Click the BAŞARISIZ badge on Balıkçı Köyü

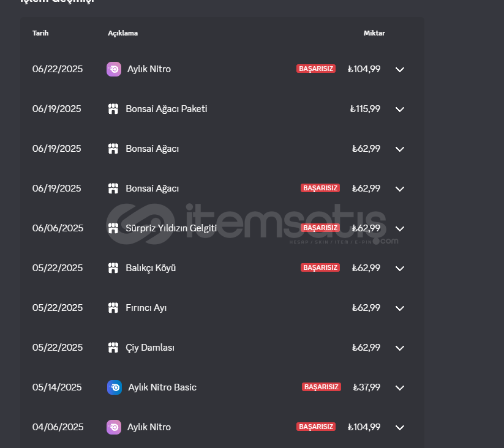(x=320, y=267)
